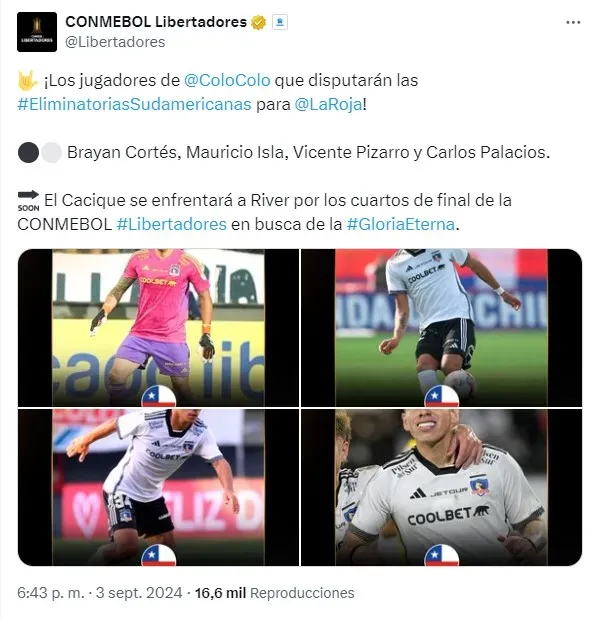This screenshot has width=594, height=619.
Task: Open the CONMEBOL Libertadores display name
Action: [x=156, y=22]
